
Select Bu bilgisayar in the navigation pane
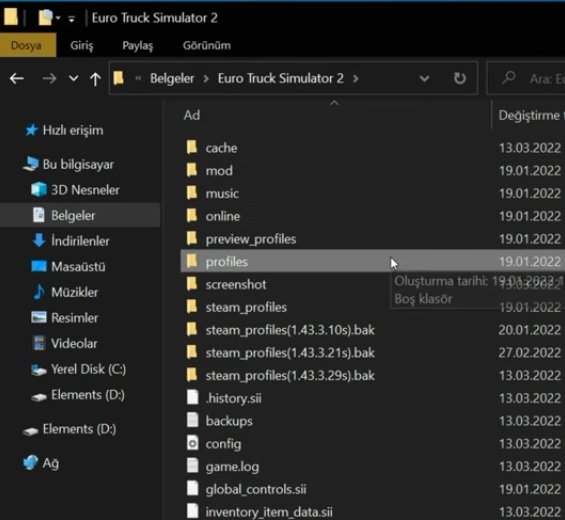78,164
